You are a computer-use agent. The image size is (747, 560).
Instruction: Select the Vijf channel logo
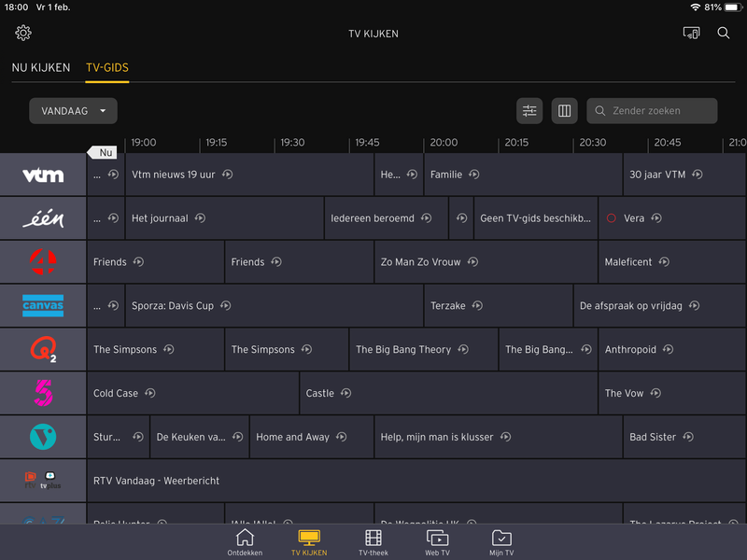[x=43, y=393]
